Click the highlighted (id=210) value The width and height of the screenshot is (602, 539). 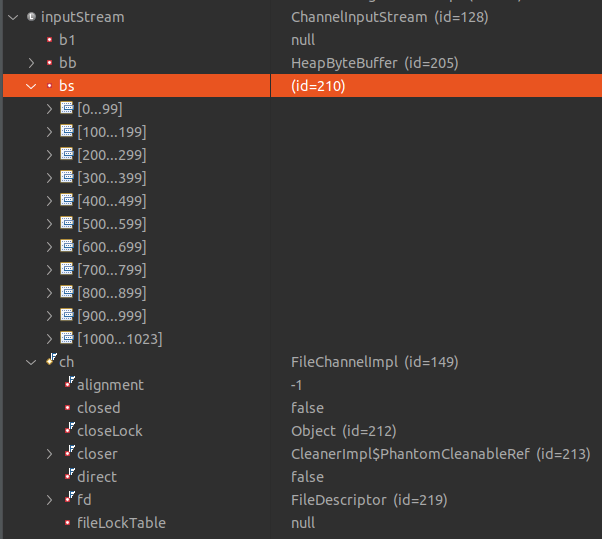pyautogui.click(x=318, y=86)
